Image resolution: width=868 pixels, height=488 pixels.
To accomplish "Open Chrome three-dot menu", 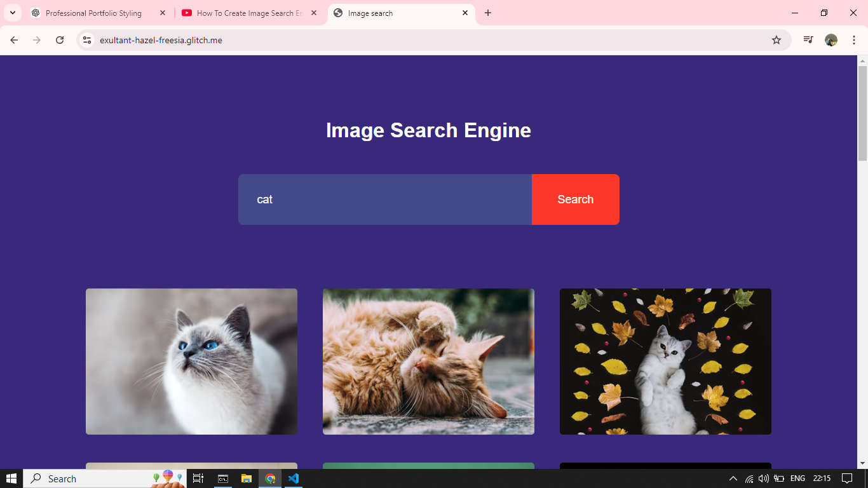I will [854, 40].
